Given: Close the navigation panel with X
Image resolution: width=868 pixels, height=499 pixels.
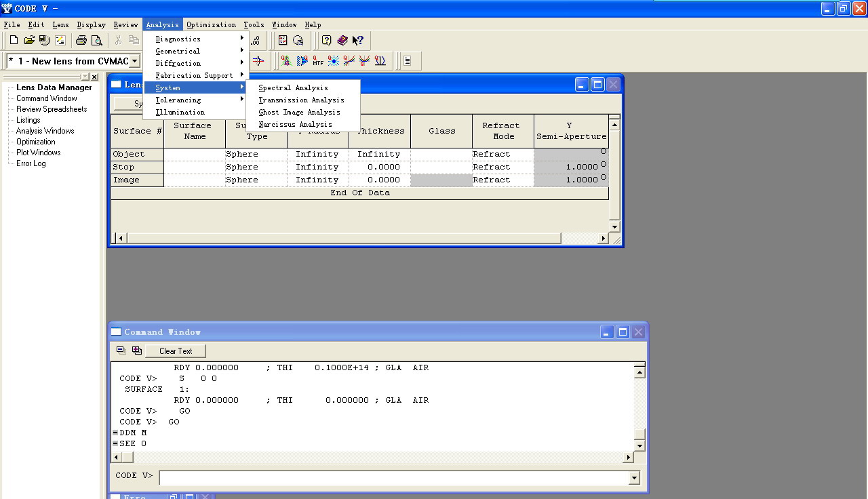Looking at the screenshot, I should [94, 77].
